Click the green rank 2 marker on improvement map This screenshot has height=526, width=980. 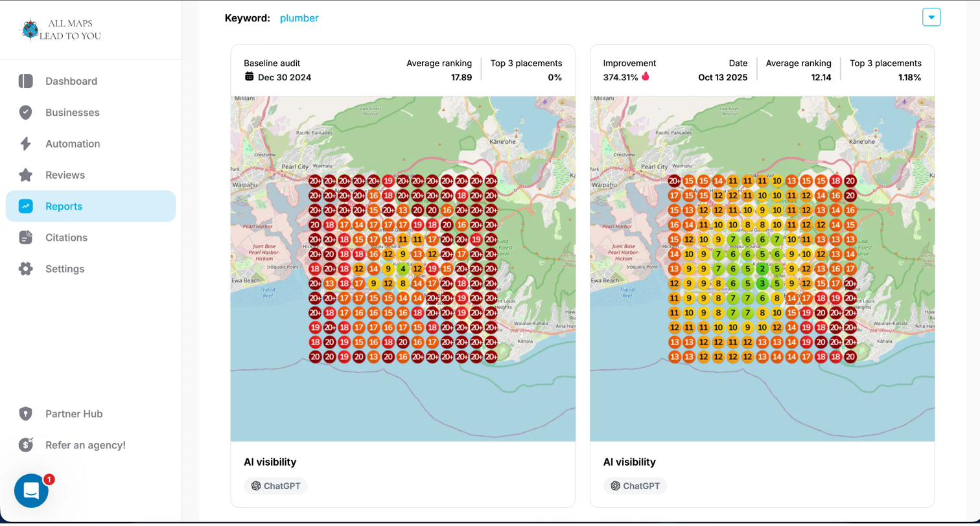762,269
